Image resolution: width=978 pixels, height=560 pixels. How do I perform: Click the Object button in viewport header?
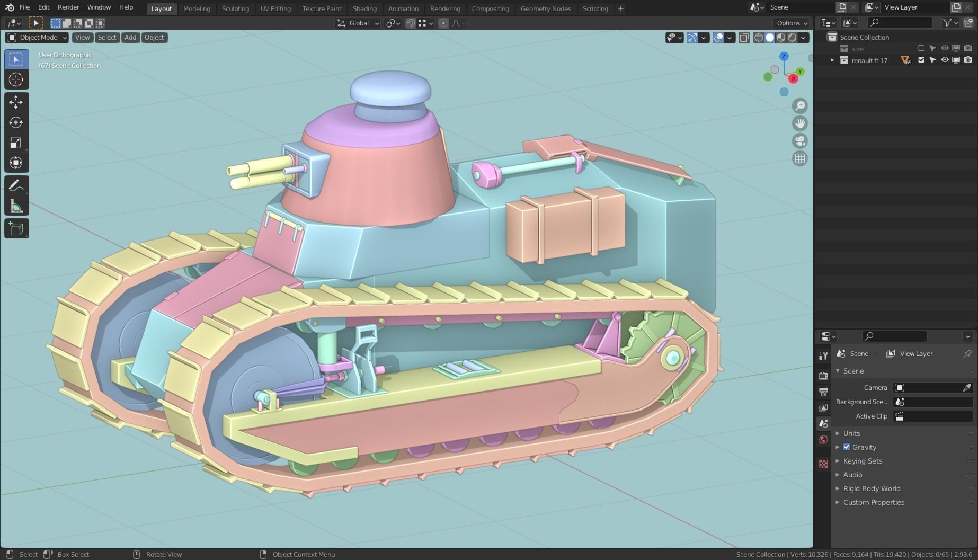click(x=154, y=38)
